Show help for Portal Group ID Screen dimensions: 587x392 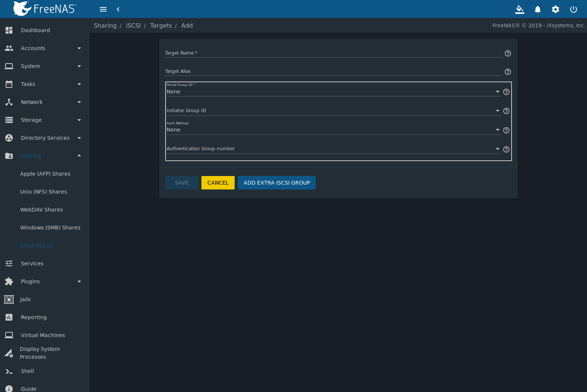tap(506, 92)
